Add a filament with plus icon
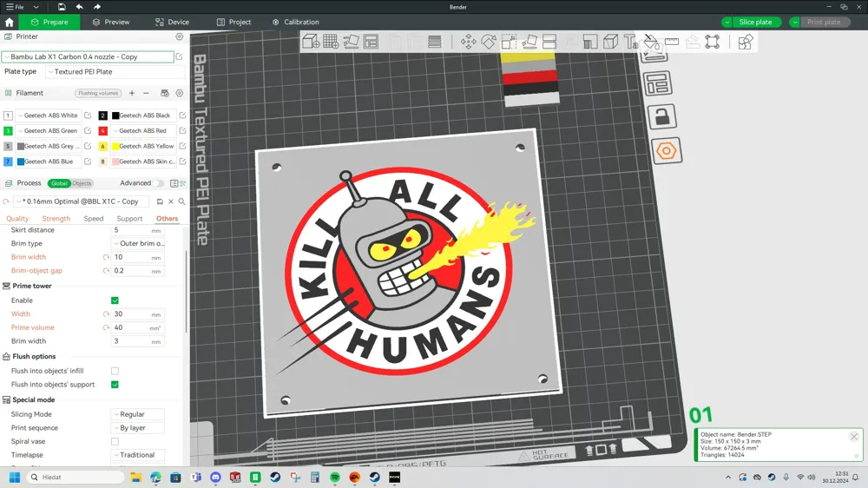Screen dimensions: 868x488 pyautogui.click(x=132, y=93)
